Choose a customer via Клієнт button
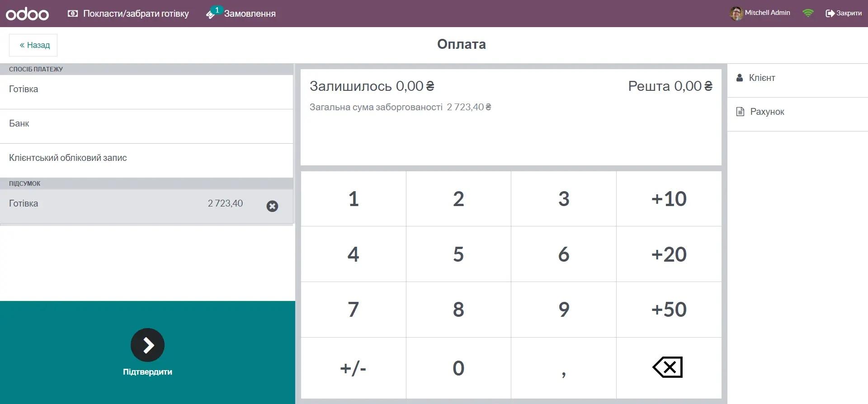The image size is (868, 404). [797, 80]
